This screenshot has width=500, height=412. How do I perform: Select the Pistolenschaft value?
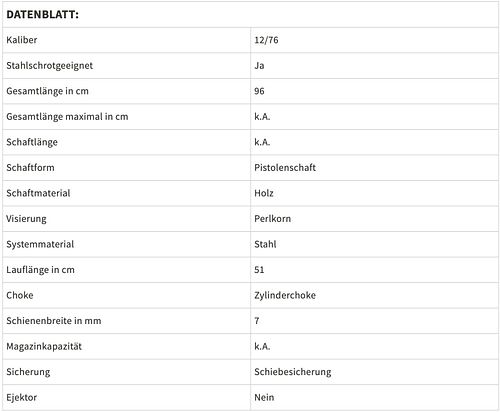[x=285, y=168]
